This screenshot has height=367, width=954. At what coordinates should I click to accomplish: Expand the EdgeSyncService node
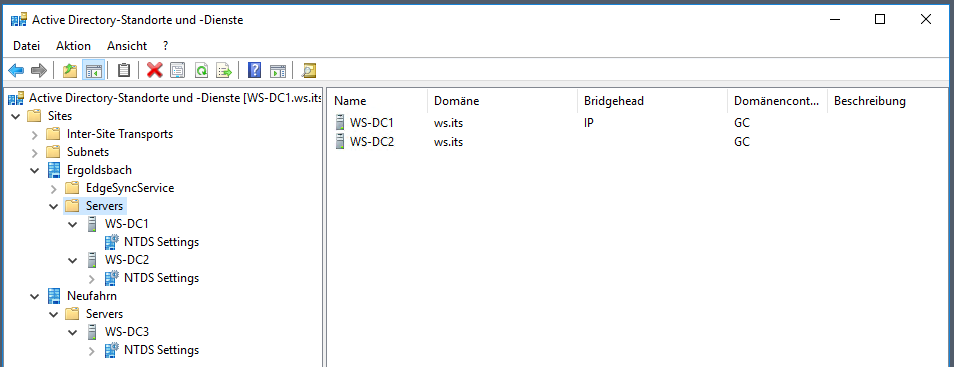(x=54, y=188)
